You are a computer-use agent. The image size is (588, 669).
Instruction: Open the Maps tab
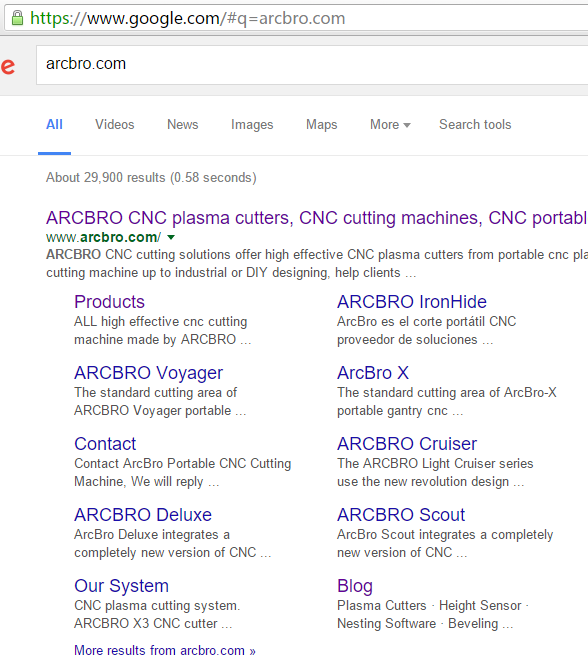(x=321, y=125)
